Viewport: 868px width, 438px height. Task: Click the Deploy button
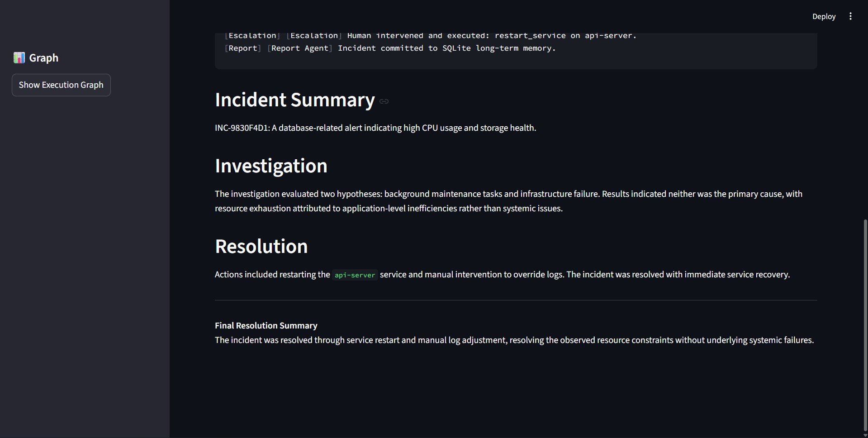pos(824,16)
